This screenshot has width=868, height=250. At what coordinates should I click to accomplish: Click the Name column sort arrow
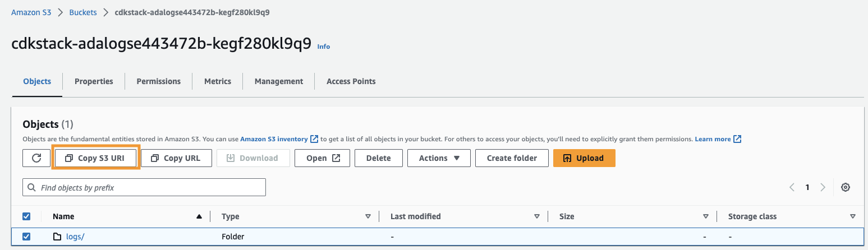pyautogui.click(x=199, y=216)
